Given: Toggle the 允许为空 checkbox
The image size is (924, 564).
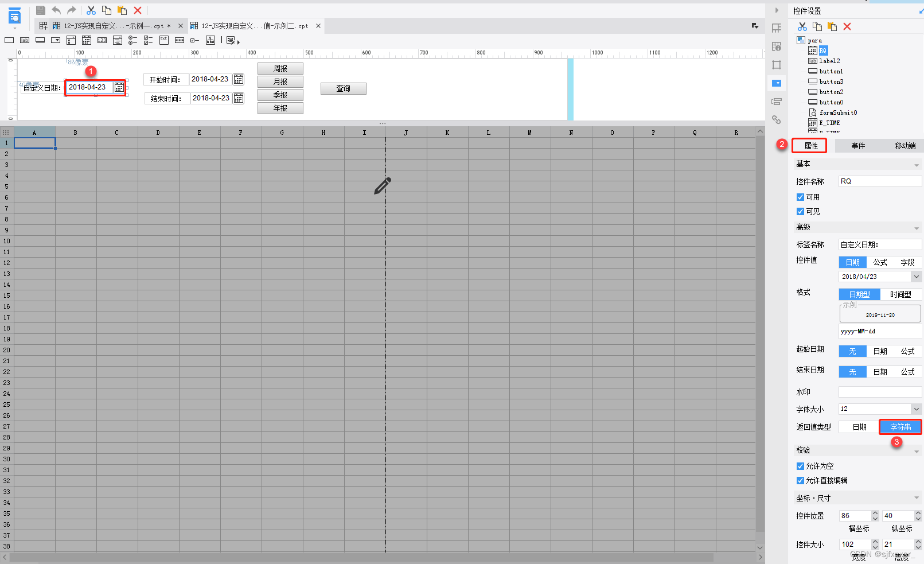Looking at the screenshot, I should (800, 466).
